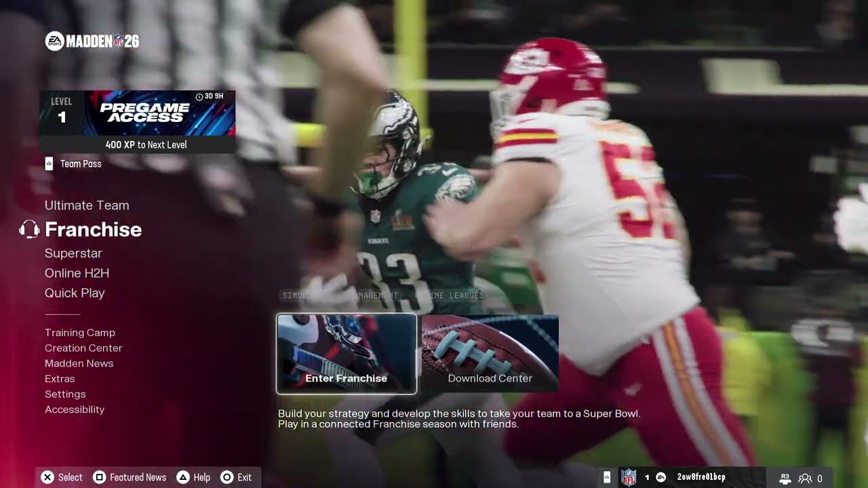Click the R3 stick icon
This screenshot has width=868, height=488.
click(x=785, y=478)
